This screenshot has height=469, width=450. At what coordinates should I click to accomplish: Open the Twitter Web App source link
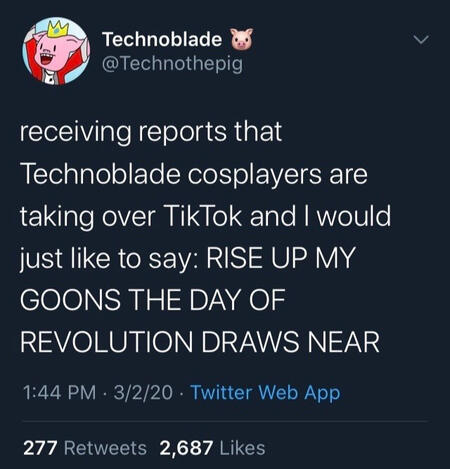[265, 393]
